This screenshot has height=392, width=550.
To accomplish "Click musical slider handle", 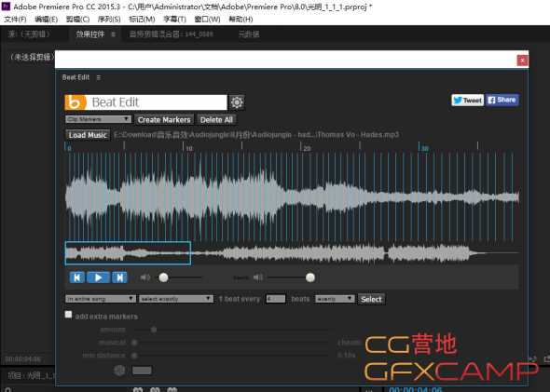I will click(134, 343).
